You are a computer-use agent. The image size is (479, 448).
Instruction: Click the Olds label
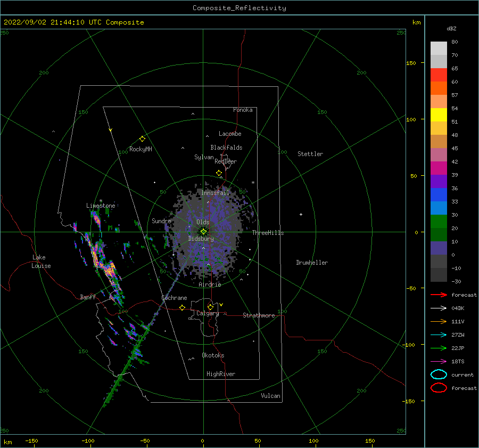coord(203,222)
